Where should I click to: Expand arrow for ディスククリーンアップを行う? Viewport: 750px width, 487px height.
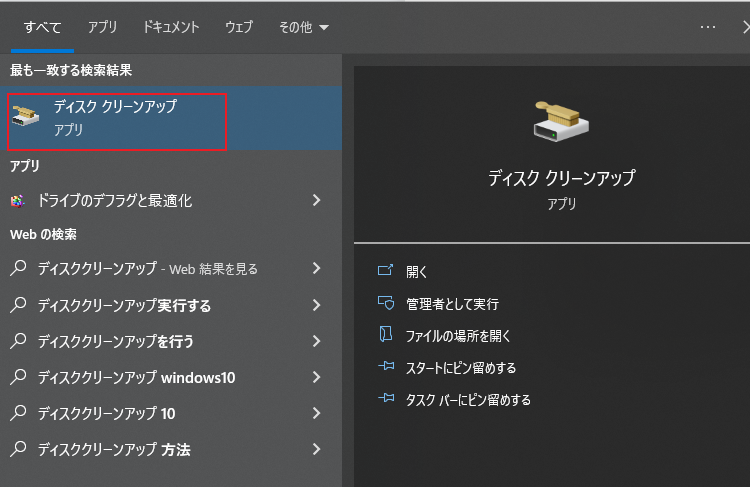click(316, 341)
